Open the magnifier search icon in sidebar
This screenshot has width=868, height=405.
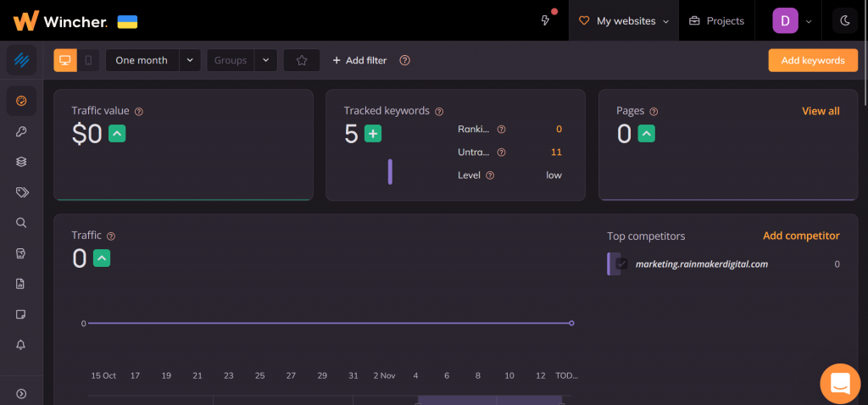(x=21, y=223)
